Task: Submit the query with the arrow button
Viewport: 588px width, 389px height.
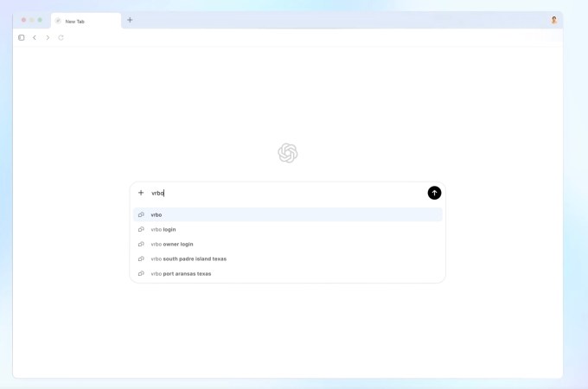Action: click(x=434, y=193)
